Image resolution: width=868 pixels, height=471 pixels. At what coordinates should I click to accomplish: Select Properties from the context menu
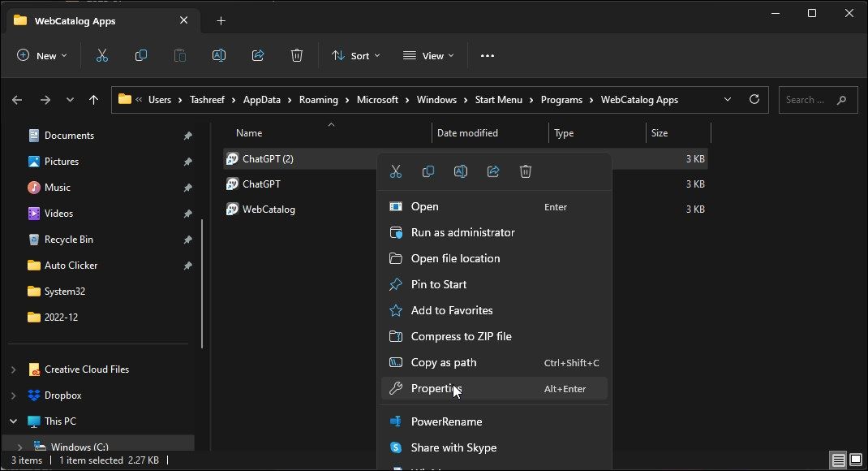(x=435, y=388)
